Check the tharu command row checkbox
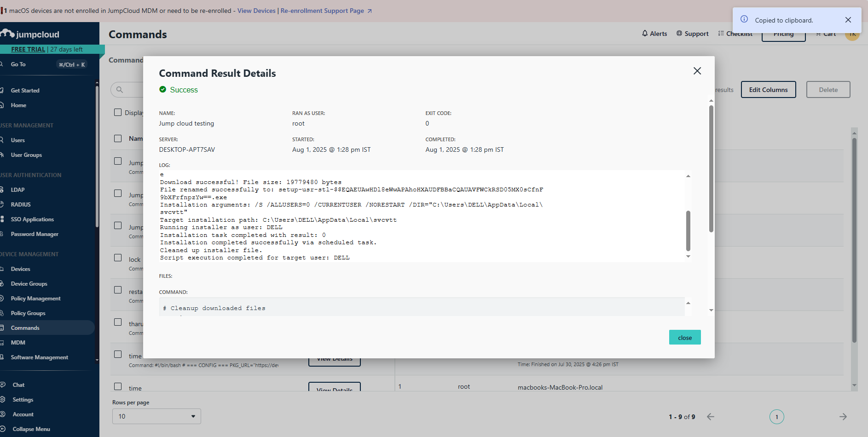This screenshot has width=868, height=437. tap(118, 322)
